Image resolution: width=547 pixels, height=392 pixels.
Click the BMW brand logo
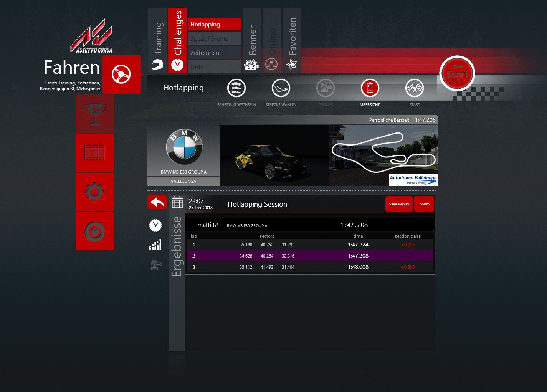tap(184, 147)
